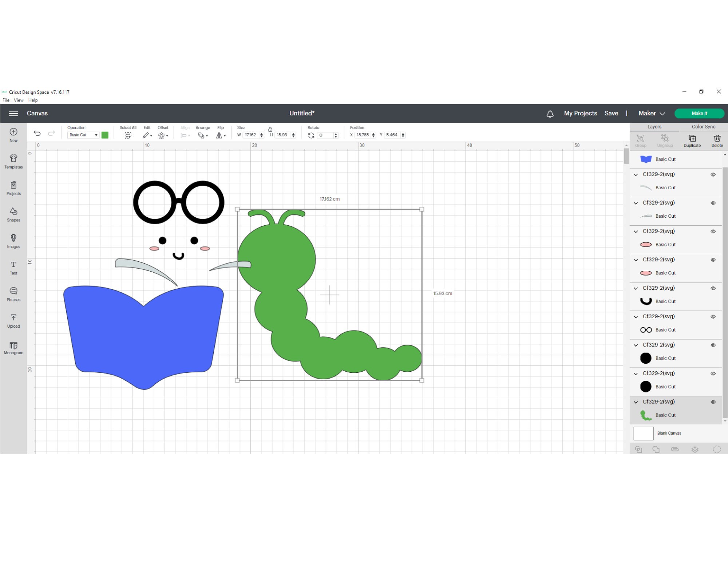Click the Rotate angle input field
The height and width of the screenshot is (585, 728).
(x=325, y=135)
